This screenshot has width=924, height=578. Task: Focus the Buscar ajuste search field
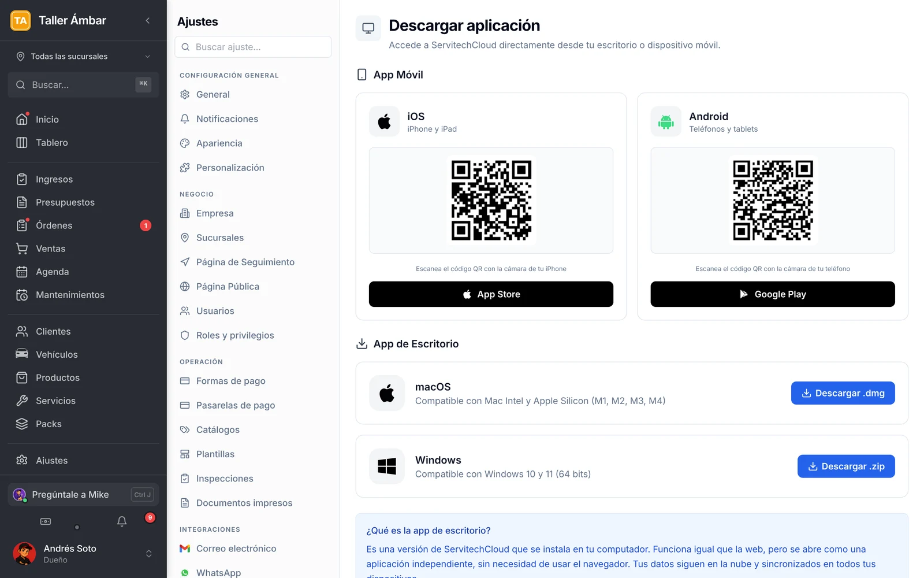[x=253, y=47]
